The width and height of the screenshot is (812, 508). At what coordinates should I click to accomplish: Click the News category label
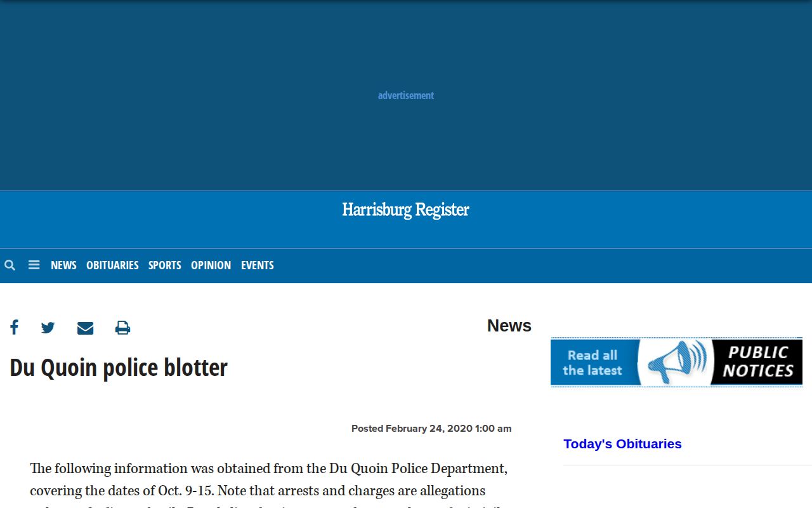[x=509, y=326]
